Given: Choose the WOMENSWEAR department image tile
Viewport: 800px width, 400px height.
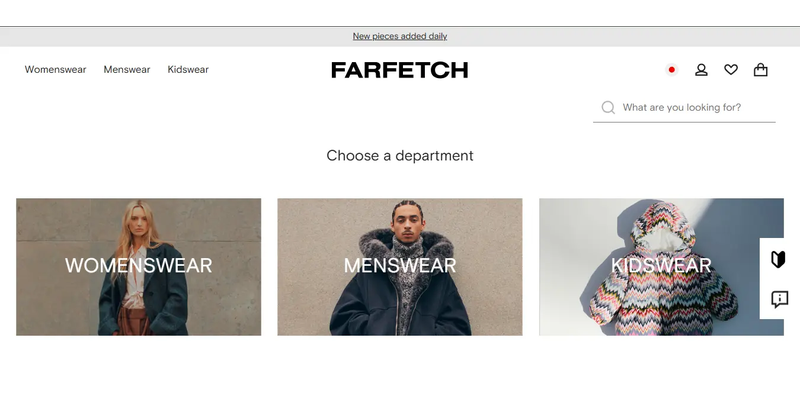Looking at the screenshot, I should tap(138, 267).
